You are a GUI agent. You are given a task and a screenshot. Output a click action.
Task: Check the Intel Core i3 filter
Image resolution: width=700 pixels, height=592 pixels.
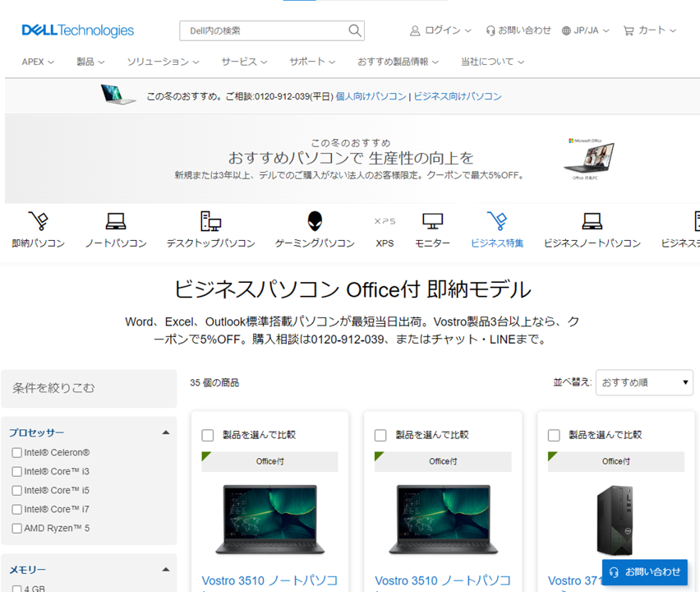coord(17,471)
